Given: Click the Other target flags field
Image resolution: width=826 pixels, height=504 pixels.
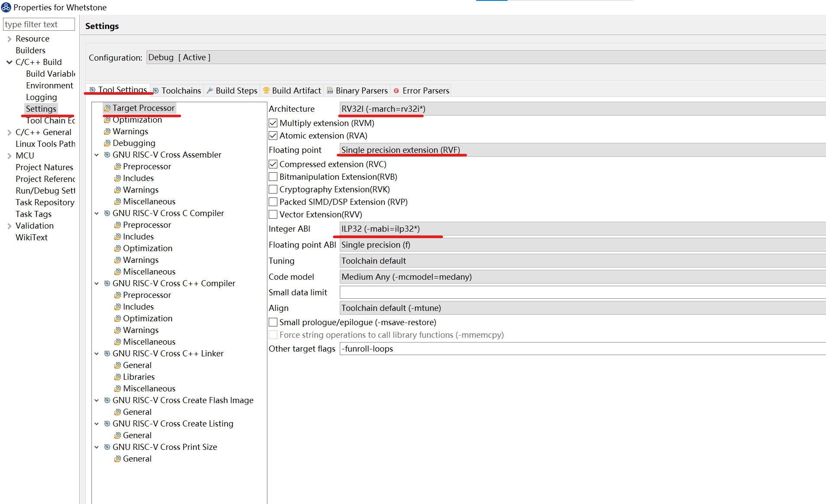Looking at the screenshot, I should [583, 349].
